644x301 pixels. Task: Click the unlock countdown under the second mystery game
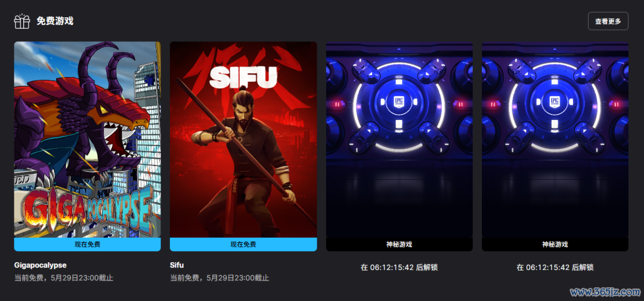pyautogui.click(x=555, y=268)
